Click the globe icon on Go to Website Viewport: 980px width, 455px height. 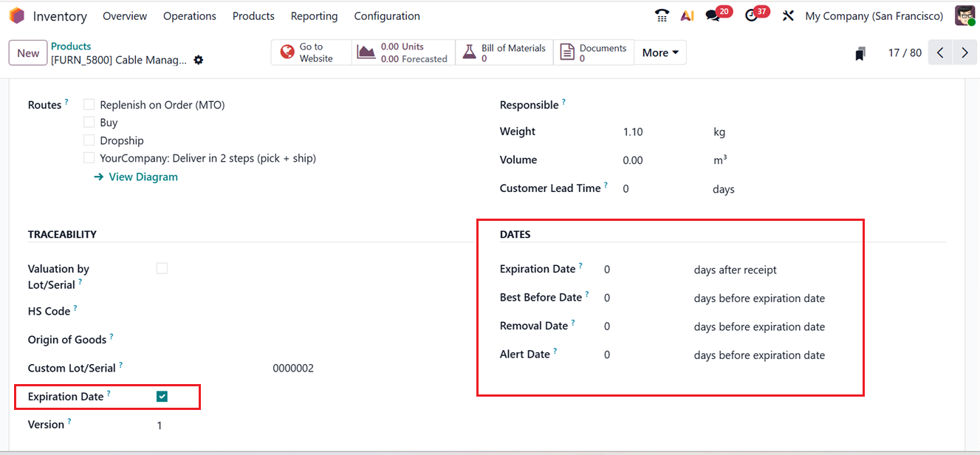pos(287,52)
